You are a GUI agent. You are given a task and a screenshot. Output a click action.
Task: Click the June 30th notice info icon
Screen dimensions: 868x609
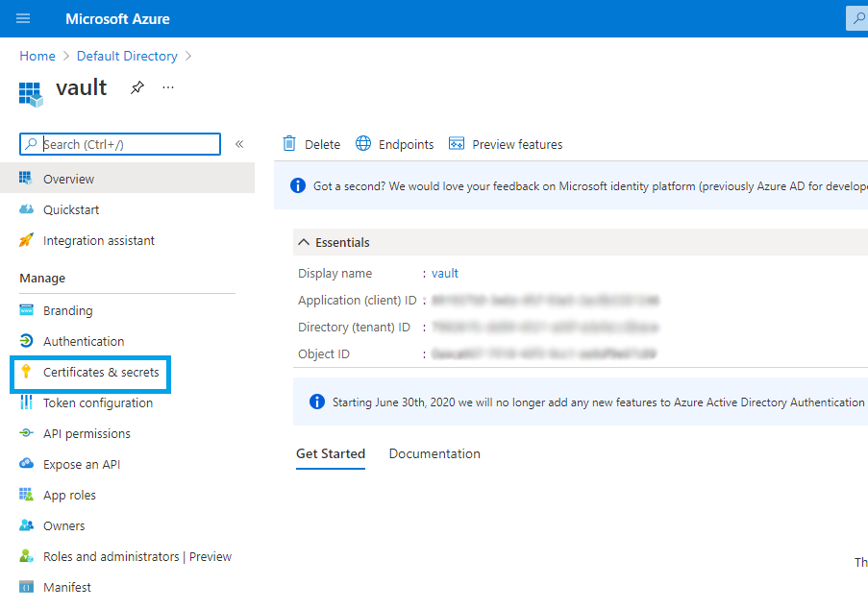click(x=316, y=402)
